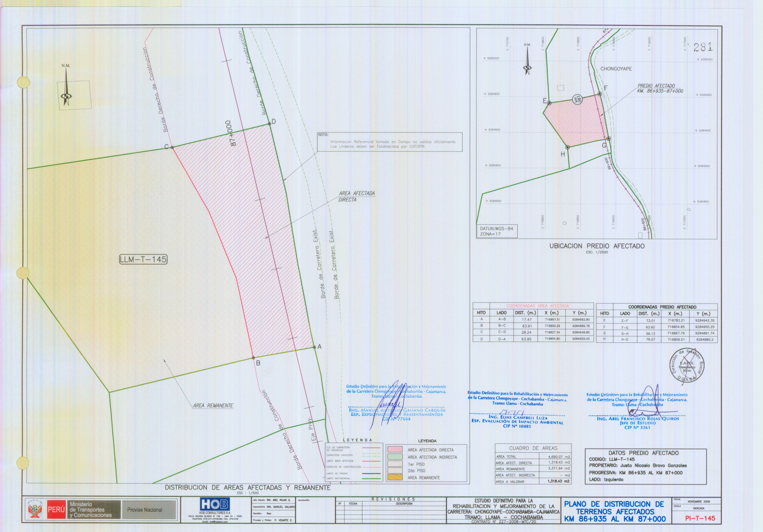Viewport: 763px width, 532px height.
Task: Click the PROPIETARIO Justo Nicasio Bravo Gonzales line
Action: click(x=637, y=465)
